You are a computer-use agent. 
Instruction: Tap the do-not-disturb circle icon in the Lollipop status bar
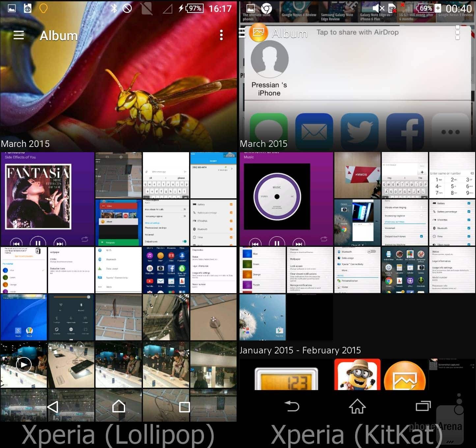pos(127,8)
